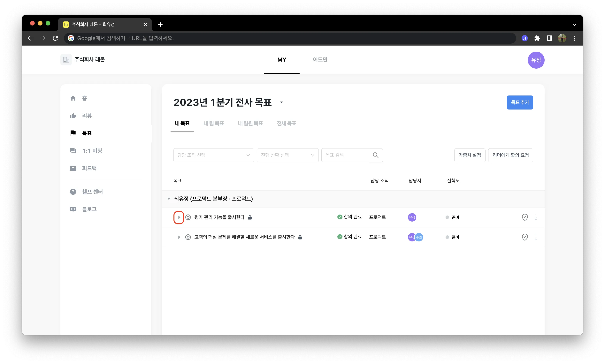Focus the 목표 검색 input field
Image resolution: width=605 pixels, height=364 pixels.
(345, 155)
